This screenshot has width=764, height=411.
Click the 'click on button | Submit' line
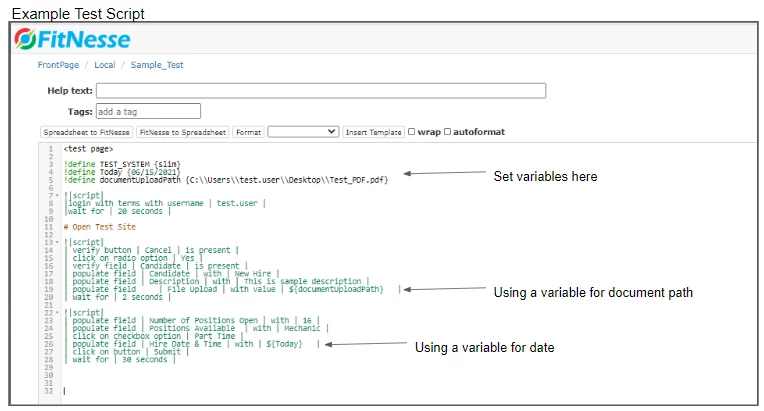coord(127,352)
